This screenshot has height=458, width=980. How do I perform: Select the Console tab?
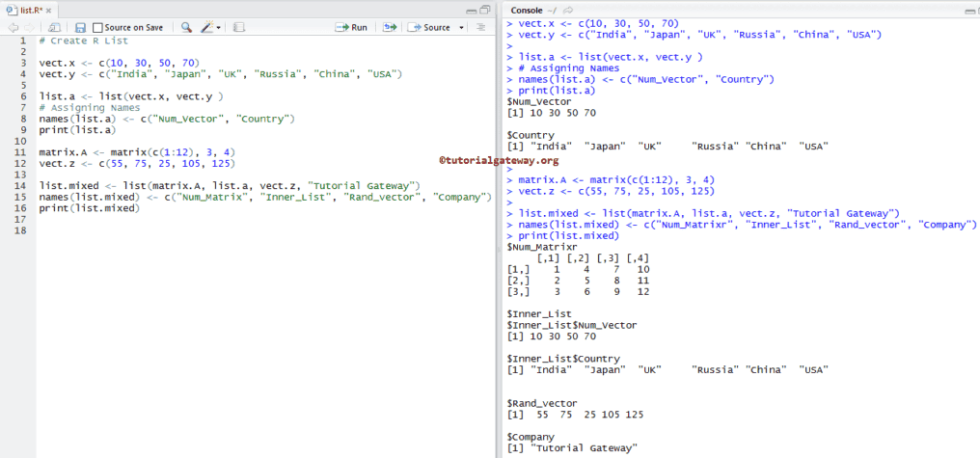(x=525, y=10)
